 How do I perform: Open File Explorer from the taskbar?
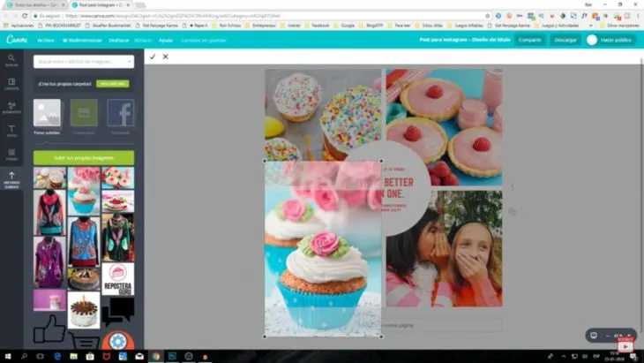[73, 357]
